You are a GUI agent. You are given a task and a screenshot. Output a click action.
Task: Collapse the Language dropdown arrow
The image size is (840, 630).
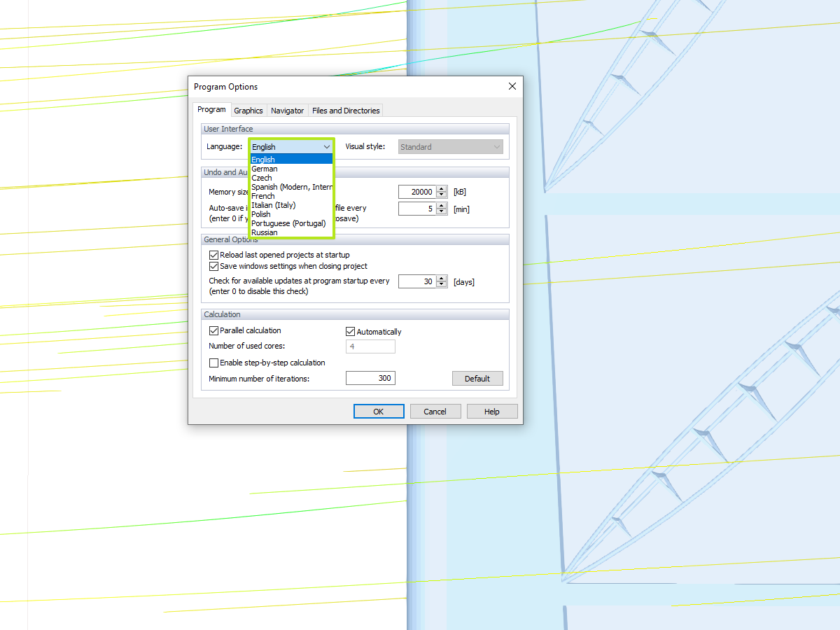coord(326,146)
